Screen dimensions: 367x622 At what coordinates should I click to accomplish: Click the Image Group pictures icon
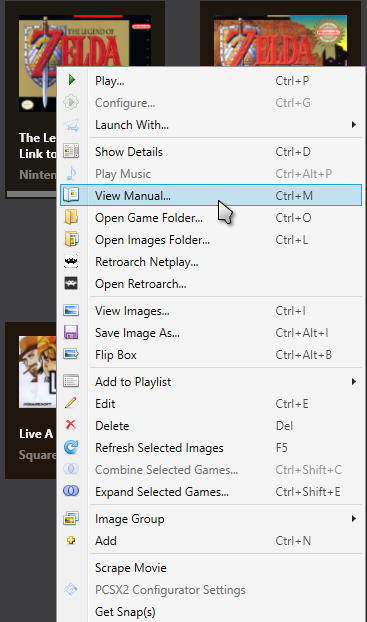click(x=71, y=518)
